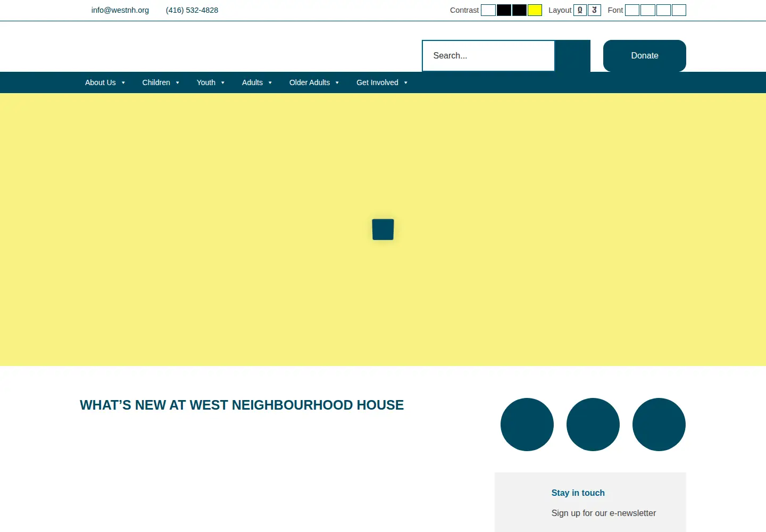The image size is (766, 532).
Task: Submit search with the dark button beside Search
Action: click(572, 56)
